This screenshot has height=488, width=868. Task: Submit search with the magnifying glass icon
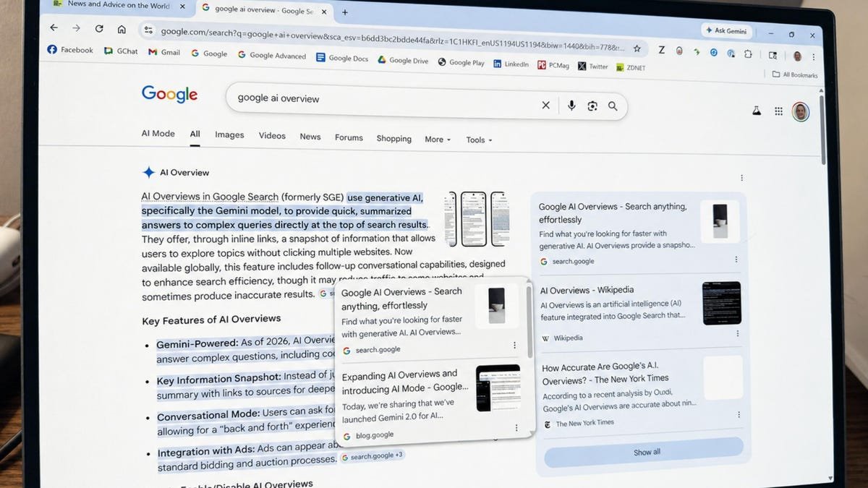(613, 106)
